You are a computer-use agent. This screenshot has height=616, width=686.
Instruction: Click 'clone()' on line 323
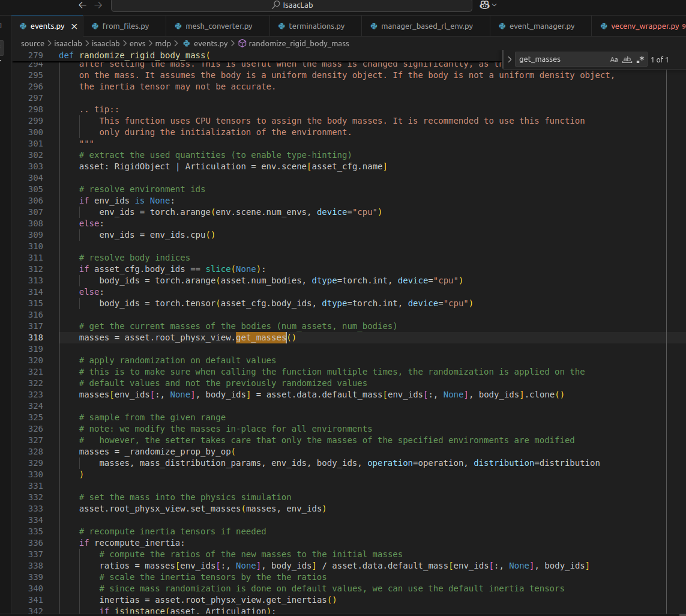point(546,394)
